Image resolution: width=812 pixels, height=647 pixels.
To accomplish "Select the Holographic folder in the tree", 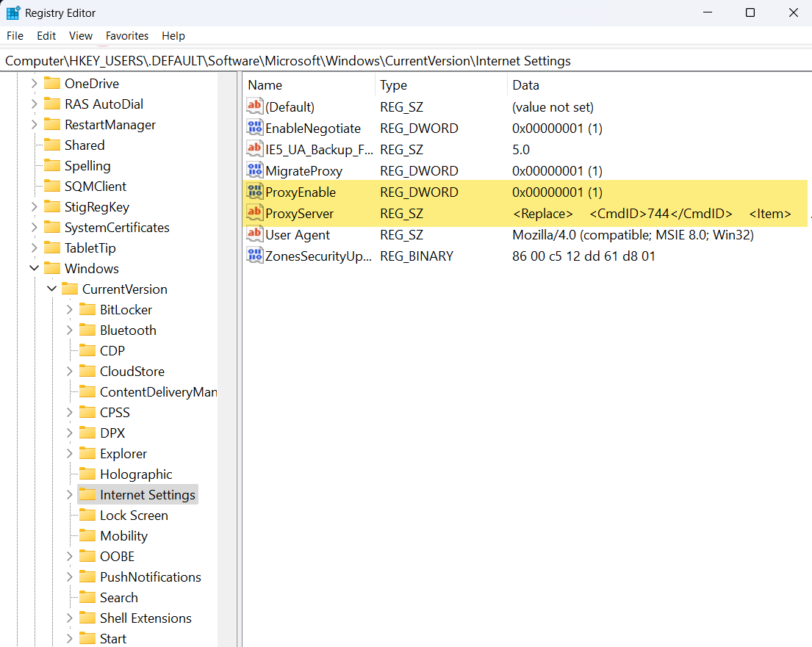I will (135, 474).
